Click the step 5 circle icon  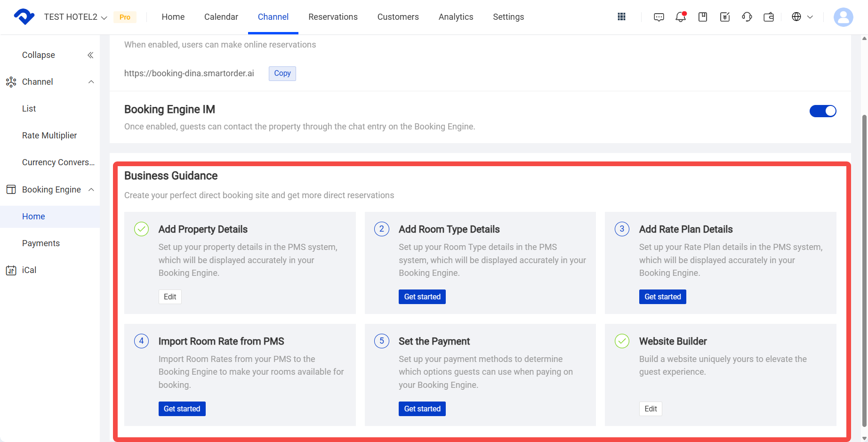(x=382, y=341)
